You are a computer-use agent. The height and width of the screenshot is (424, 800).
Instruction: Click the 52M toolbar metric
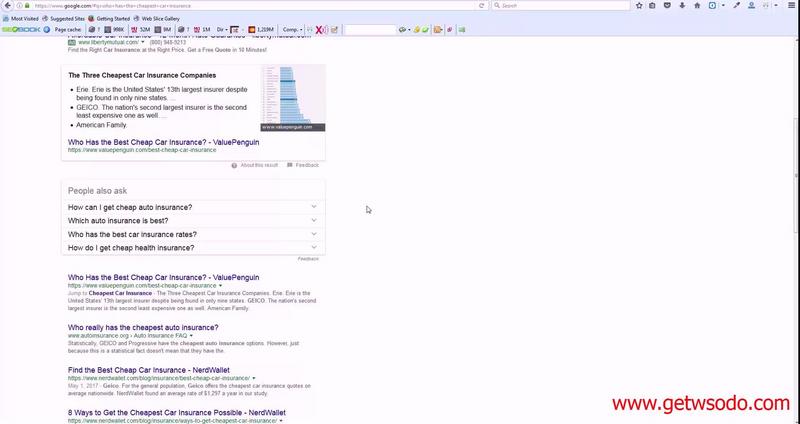[141, 30]
